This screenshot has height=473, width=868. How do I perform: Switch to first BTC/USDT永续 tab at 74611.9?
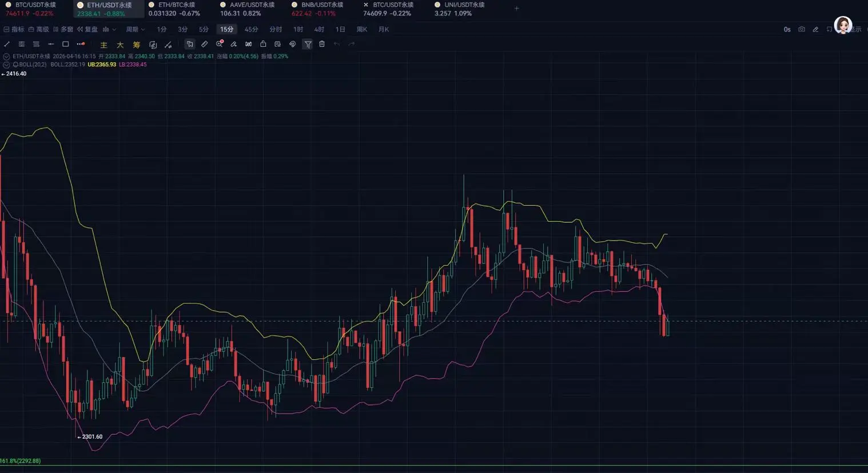[x=31, y=9]
